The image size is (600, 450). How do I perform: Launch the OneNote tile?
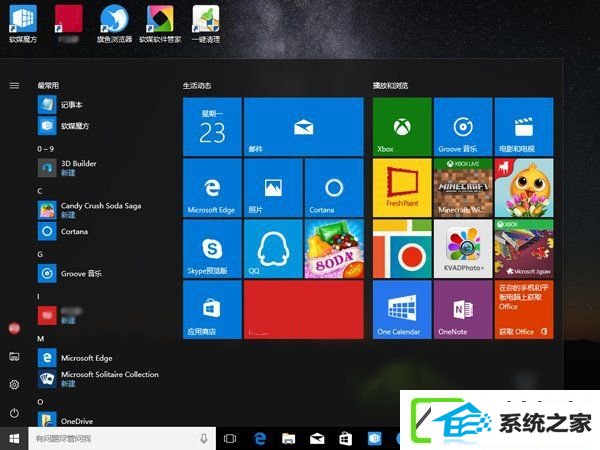tap(463, 310)
